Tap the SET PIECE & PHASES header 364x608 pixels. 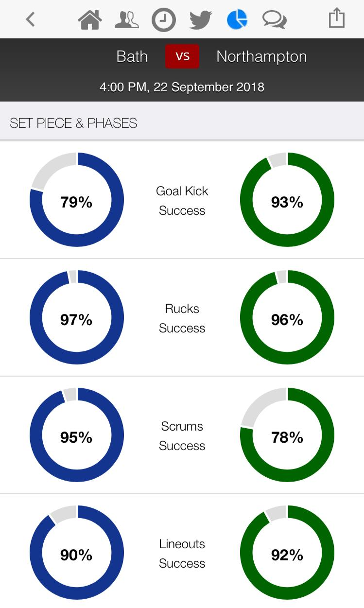(x=73, y=123)
